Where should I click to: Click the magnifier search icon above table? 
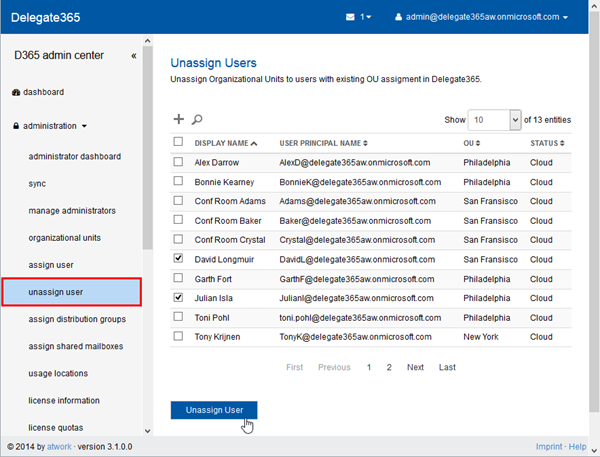click(x=197, y=119)
